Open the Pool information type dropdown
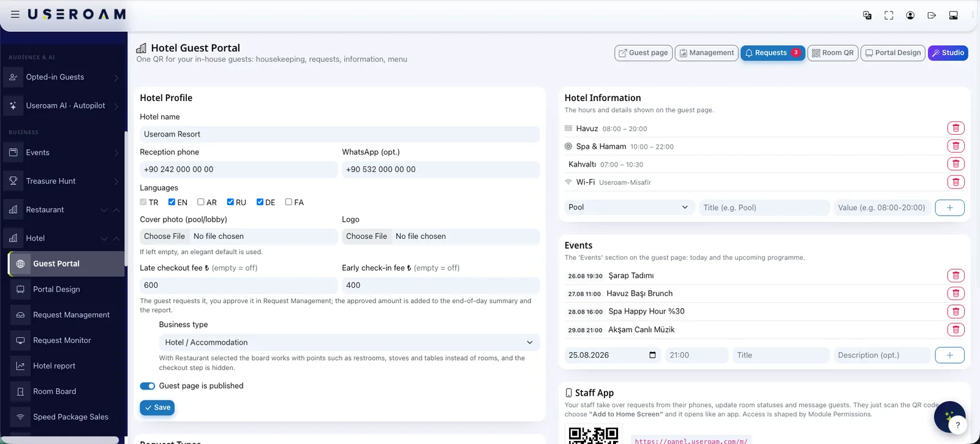980x444 pixels. click(630, 208)
